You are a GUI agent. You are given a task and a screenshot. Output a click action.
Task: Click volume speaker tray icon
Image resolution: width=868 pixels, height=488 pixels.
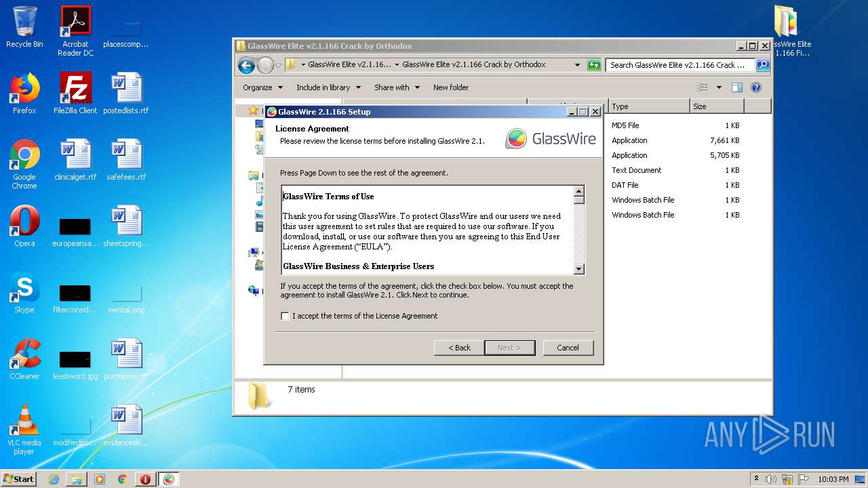click(771, 479)
